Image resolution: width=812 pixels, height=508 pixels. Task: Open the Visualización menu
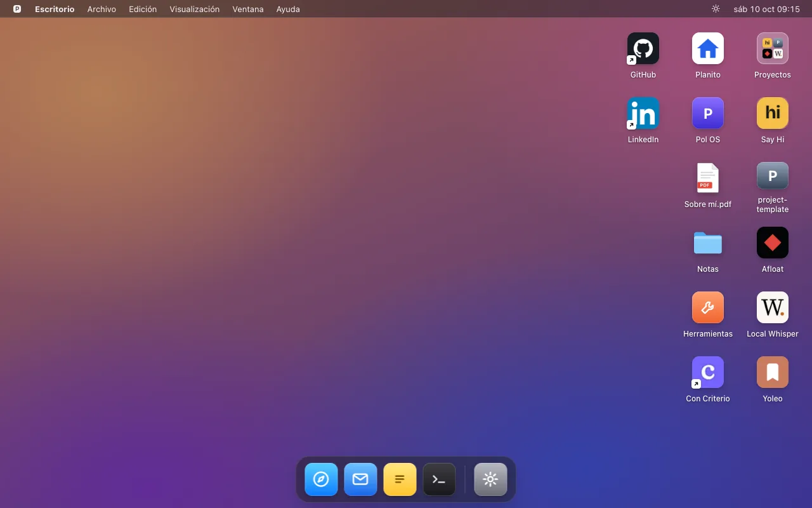tap(195, 9)
